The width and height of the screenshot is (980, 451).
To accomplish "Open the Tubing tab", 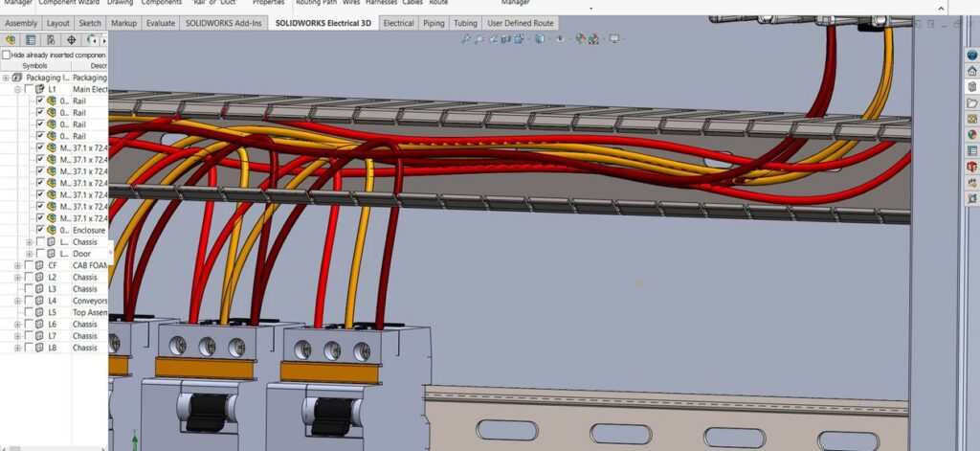I will point(465,23).
